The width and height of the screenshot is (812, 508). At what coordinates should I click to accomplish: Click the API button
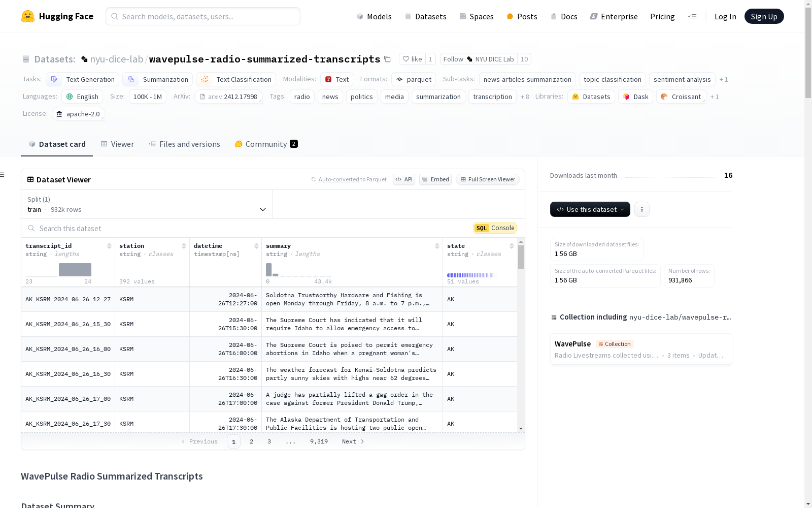pyautogui.click(x=404, y=179)
